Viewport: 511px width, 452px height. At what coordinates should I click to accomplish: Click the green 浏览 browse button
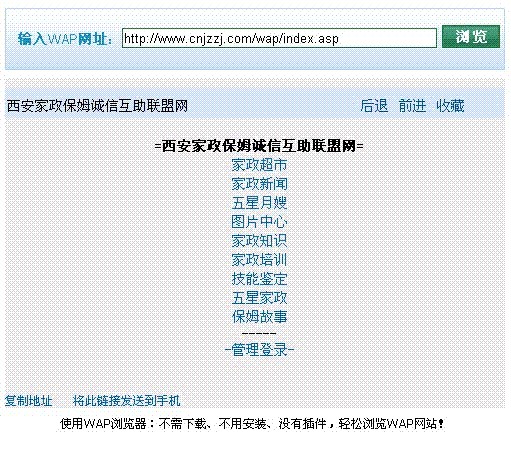pos(471,37)
